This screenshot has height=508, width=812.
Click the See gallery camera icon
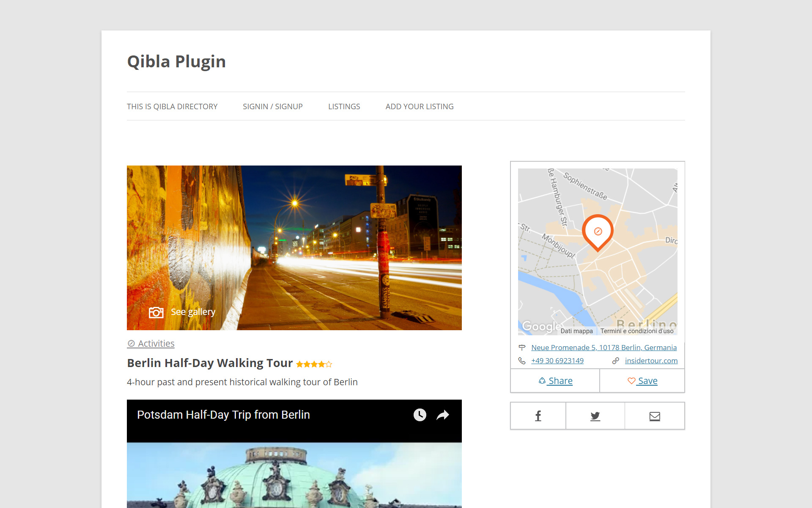tap(156, 312)
